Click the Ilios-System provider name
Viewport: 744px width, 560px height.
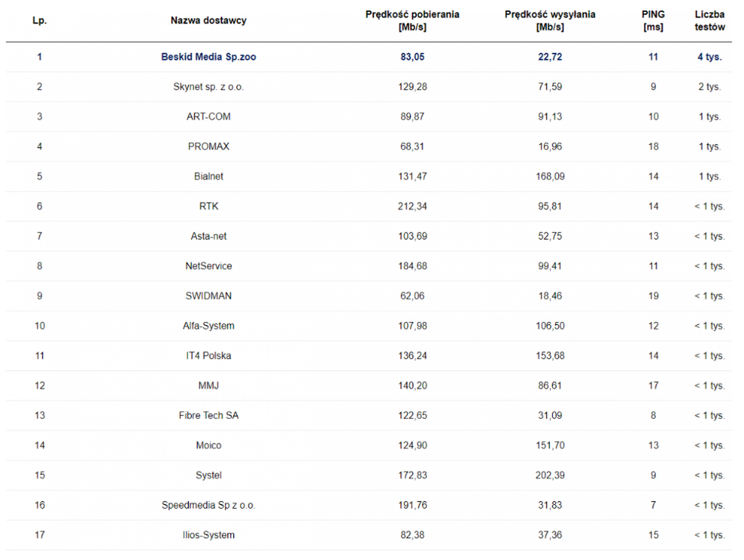tap(208, 535)
